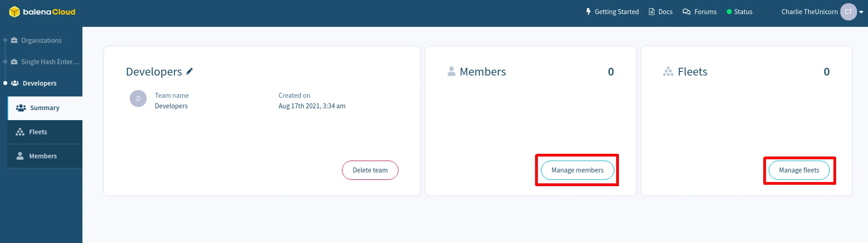Click the D team avatar circle
868x243 pixels.
138,99
